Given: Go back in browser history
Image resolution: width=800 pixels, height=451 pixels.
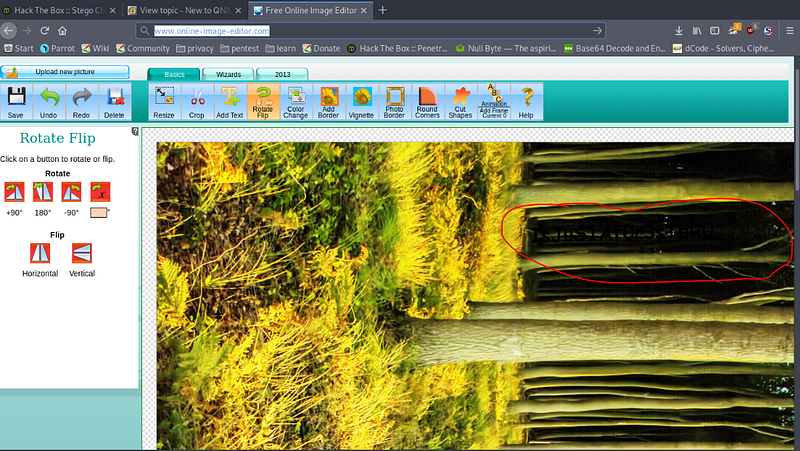Looking at the screenshot, I should click(8, 31).
